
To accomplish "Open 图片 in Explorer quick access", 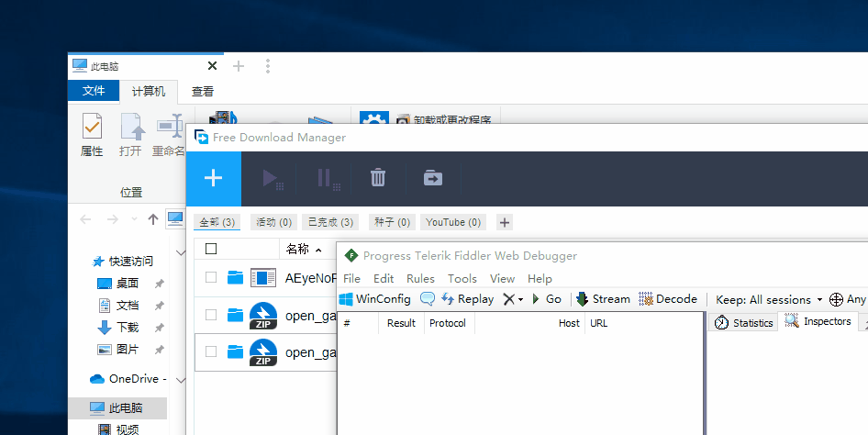I will tap(127, 350).
